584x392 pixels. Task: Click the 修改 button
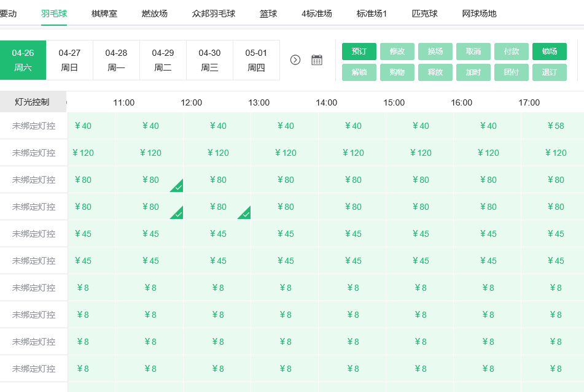coord(397,52)
